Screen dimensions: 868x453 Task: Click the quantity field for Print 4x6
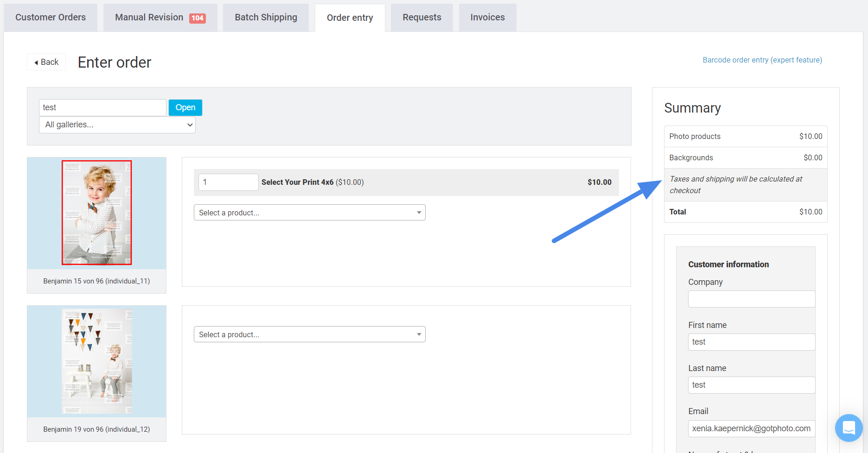coord(229,182)
